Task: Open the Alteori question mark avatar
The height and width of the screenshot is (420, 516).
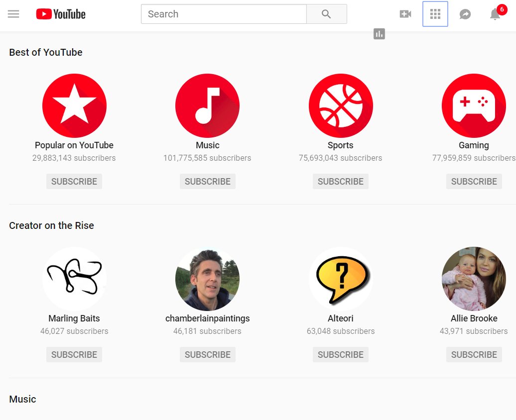Action: [341, 279]
